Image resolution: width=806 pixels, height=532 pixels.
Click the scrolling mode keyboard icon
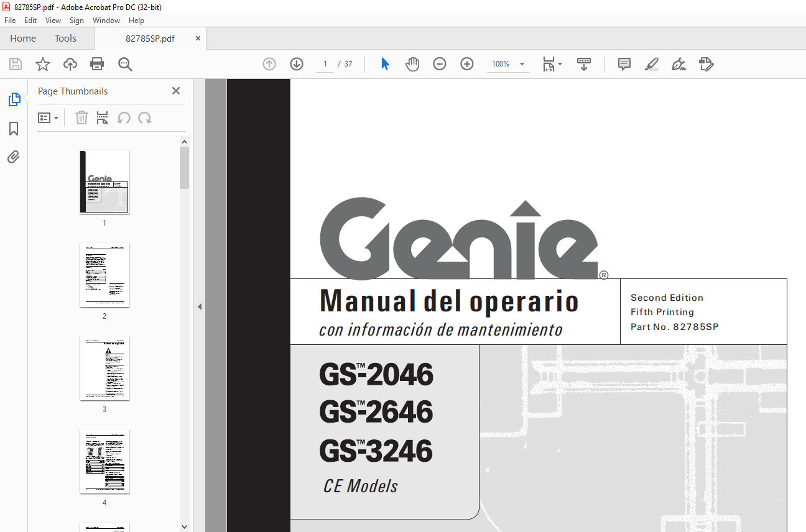[x=584, y=64]
